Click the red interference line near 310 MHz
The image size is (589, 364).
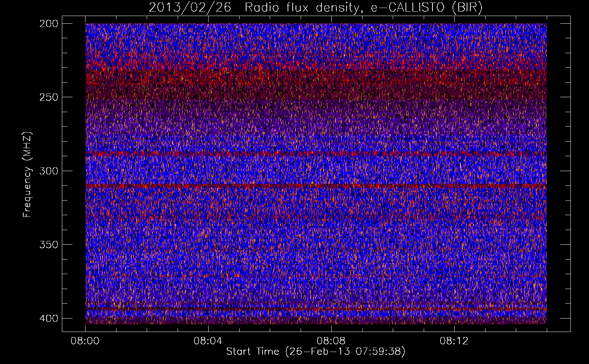pos(316,186)
